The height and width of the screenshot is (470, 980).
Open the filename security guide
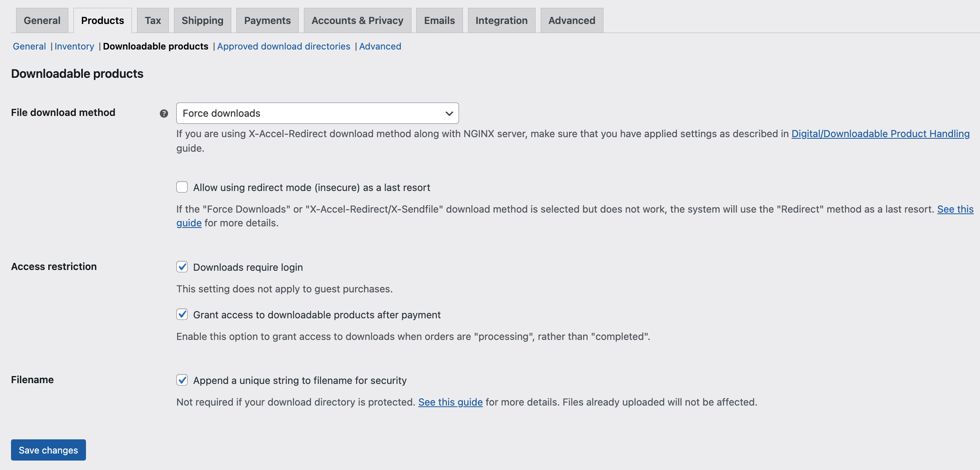450,402
